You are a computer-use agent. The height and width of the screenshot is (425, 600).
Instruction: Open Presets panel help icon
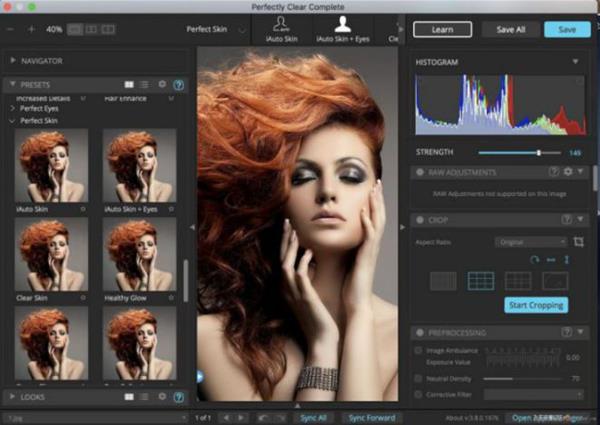tap(178, 86)
